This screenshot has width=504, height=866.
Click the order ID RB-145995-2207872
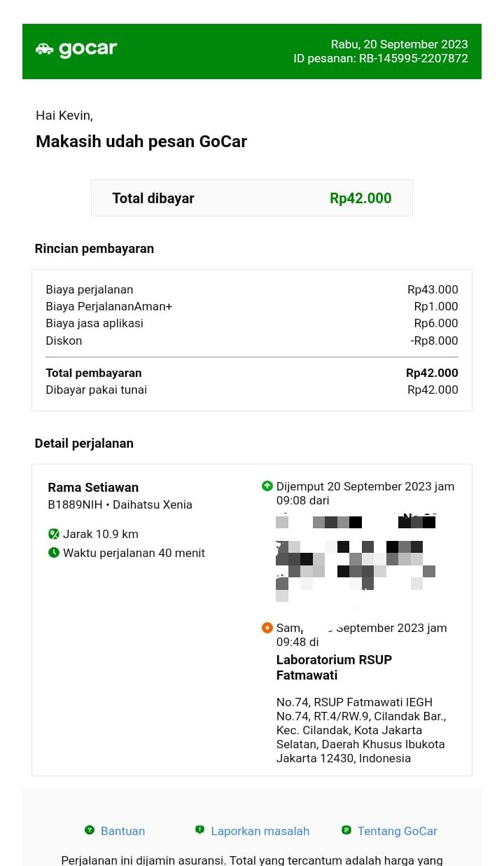pos(413,59)
